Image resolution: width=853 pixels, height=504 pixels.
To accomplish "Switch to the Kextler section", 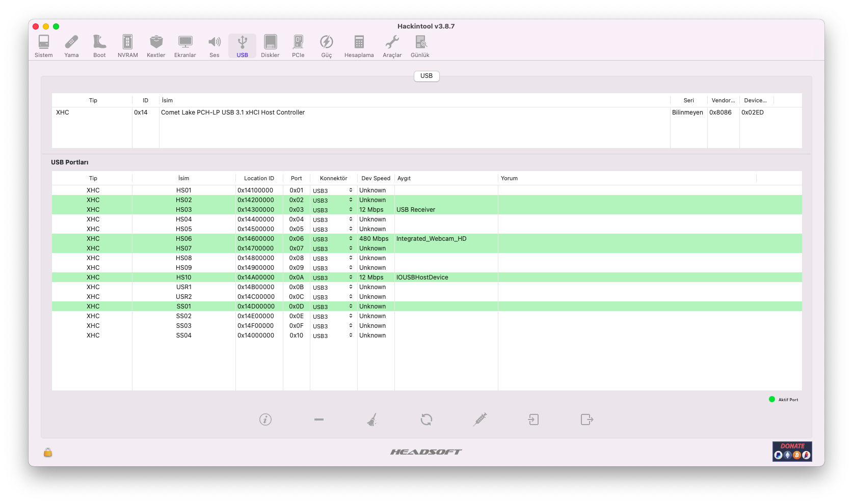I will (x=156, y=46).
